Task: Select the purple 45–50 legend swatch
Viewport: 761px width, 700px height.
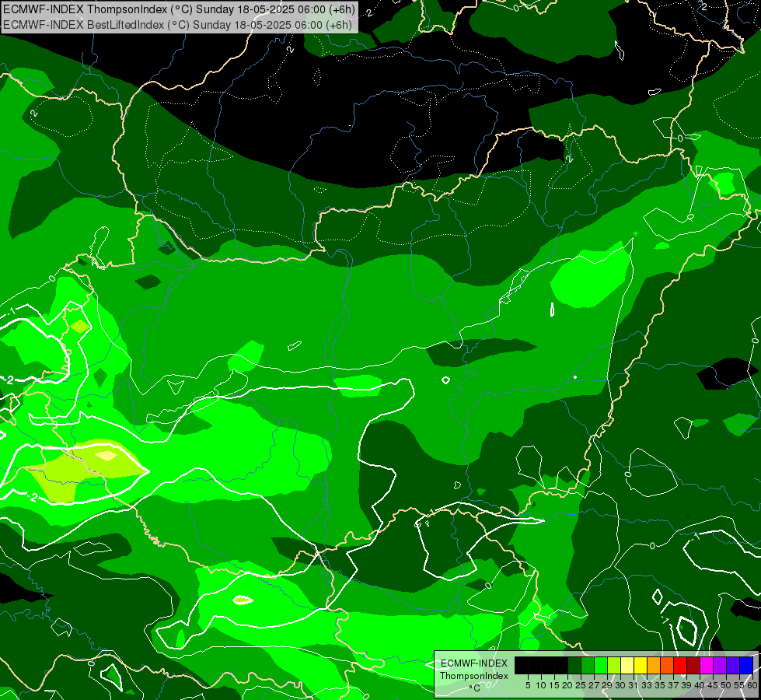Action: pos(720,665)
